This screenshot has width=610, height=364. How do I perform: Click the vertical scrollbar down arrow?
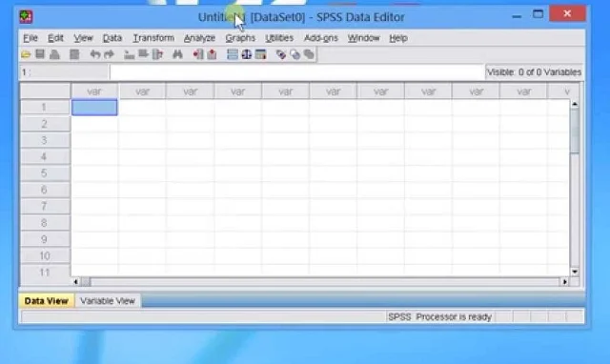pyautogui.click(x=575, y=272)
